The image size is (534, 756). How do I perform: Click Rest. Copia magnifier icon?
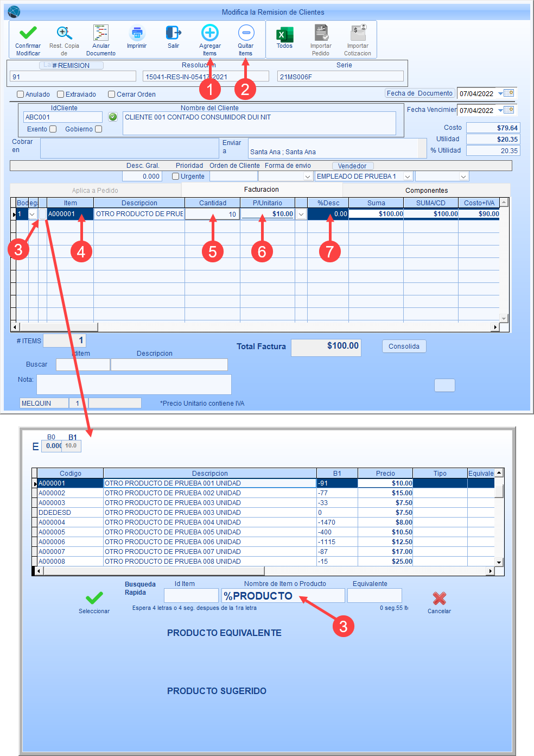(65, 33)
